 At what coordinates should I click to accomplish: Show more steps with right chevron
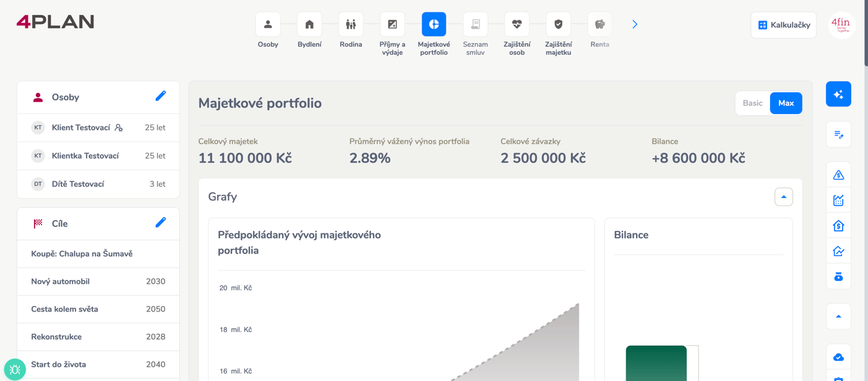[635, 25]
